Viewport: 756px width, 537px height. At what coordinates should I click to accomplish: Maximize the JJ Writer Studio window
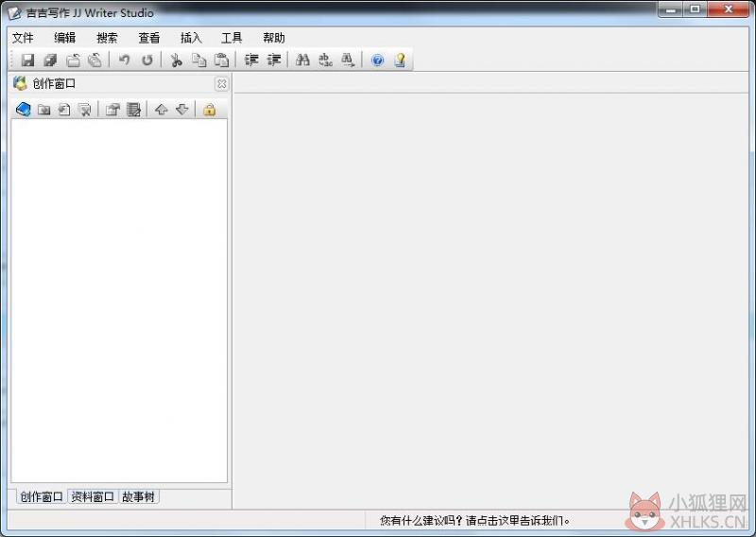coord(695,9)
